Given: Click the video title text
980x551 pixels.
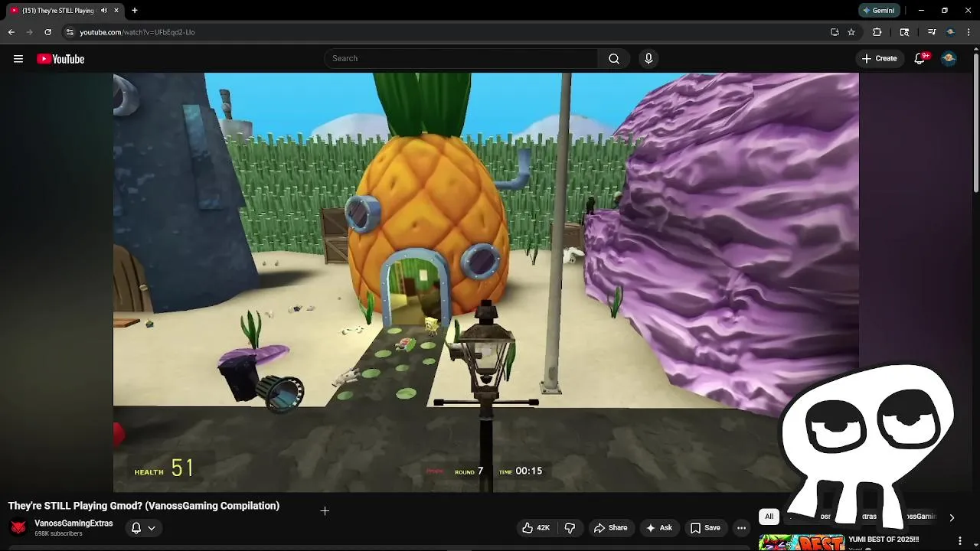Looking at the screenshot, I should (144, 506).
